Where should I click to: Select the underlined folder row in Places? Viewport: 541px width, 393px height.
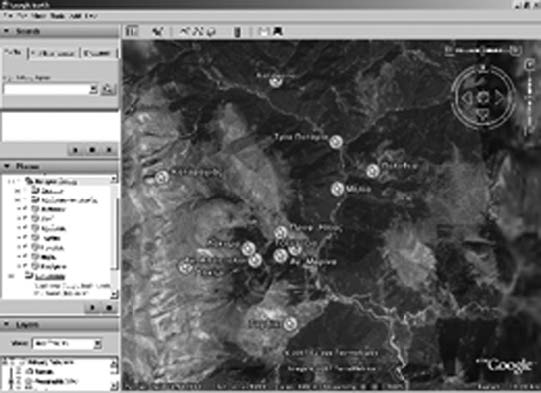pyautogui.click(x=50, y=277)
